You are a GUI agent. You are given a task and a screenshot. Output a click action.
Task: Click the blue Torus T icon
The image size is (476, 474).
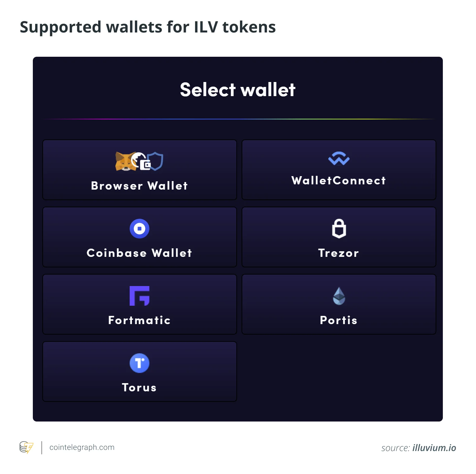pyautogui.click(x=140, y=363)
